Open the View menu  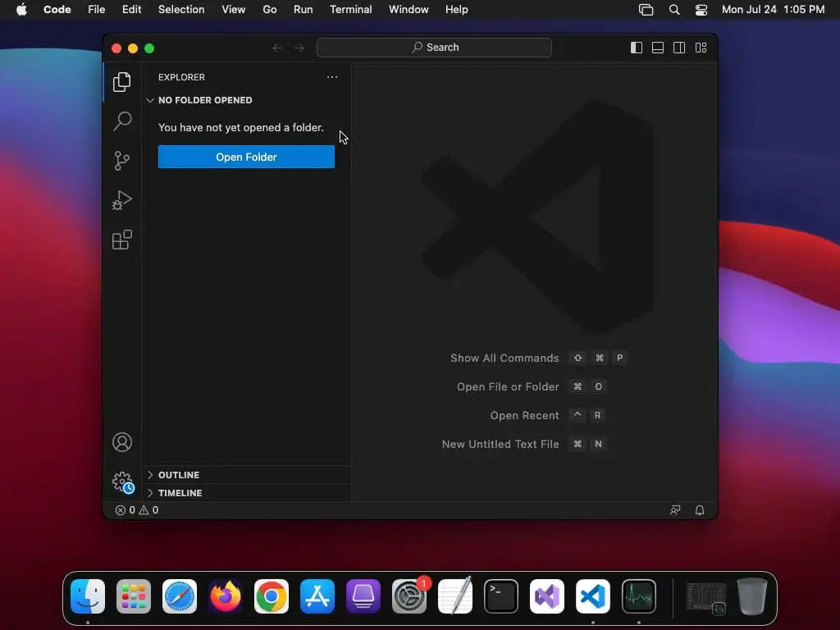point(234,10)
